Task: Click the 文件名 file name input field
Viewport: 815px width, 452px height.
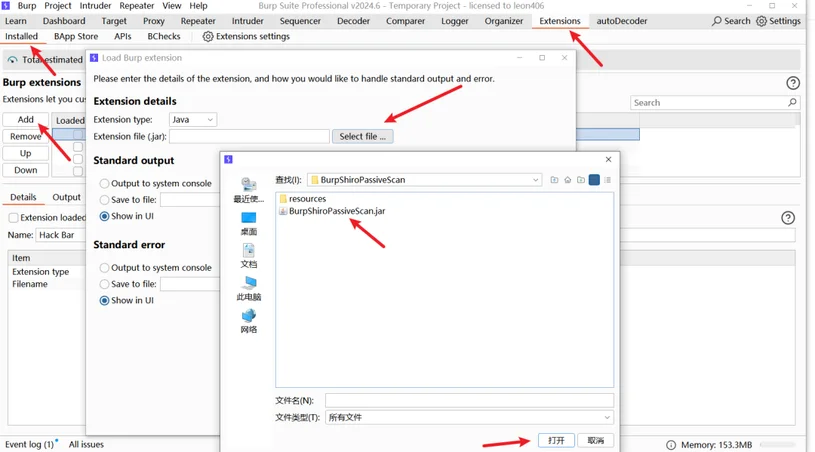Action: click(469, 401)
